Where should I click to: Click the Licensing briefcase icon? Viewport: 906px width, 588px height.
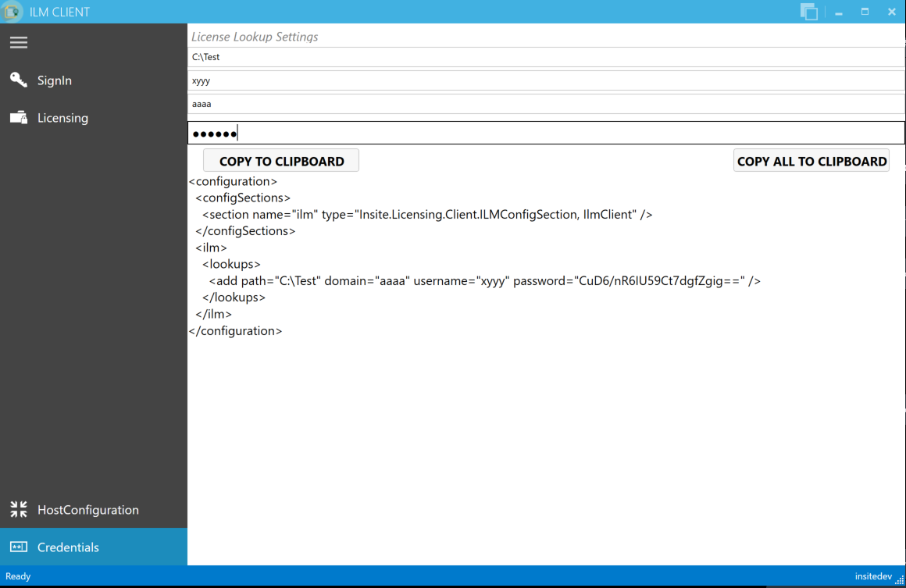pyautogui.click(x=18, y=117)
